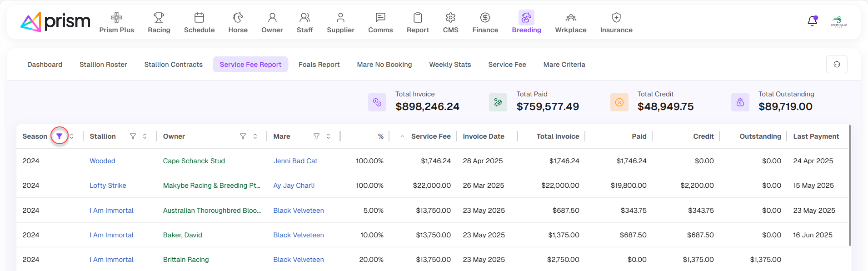Open the Insurance shield icon
This screenshot has height=271, width=868.
(616, 18)
